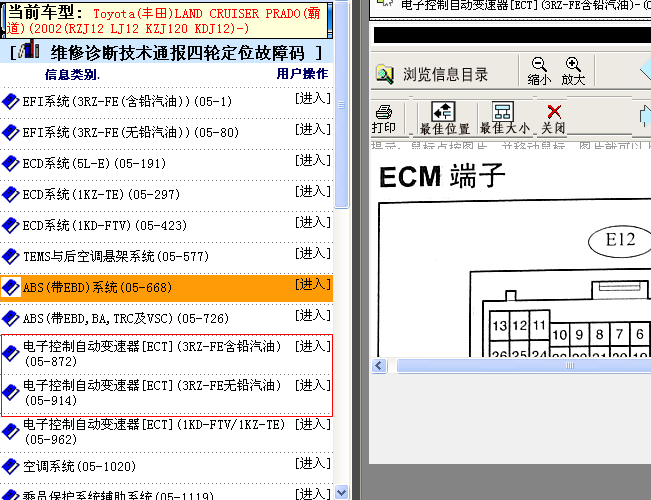Click the vehicle header box scrollbar

[x=330, y=20]
